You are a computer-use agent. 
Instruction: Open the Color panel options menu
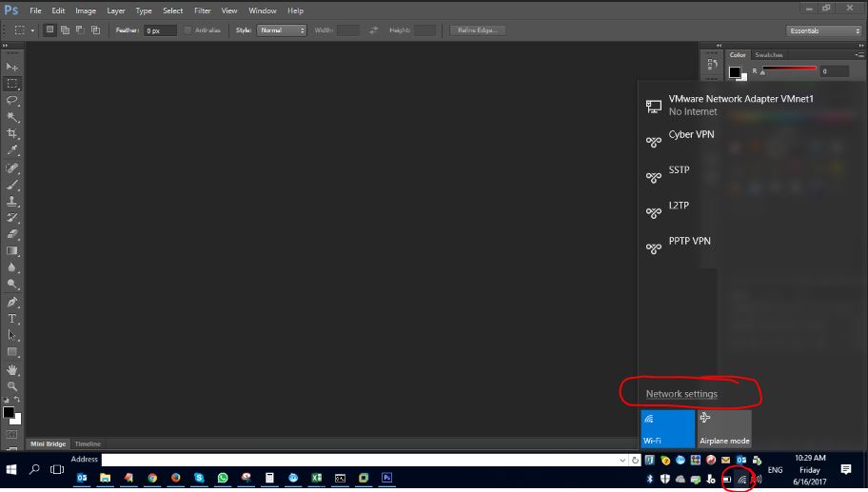(859, 55)
